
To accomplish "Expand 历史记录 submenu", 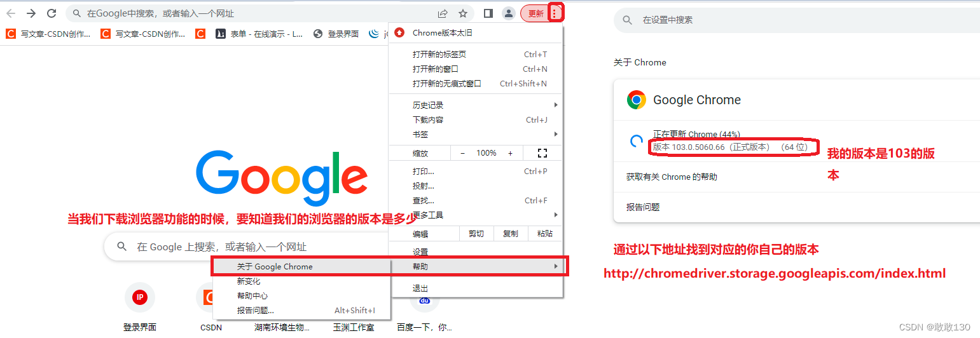I will pos(476,105).
